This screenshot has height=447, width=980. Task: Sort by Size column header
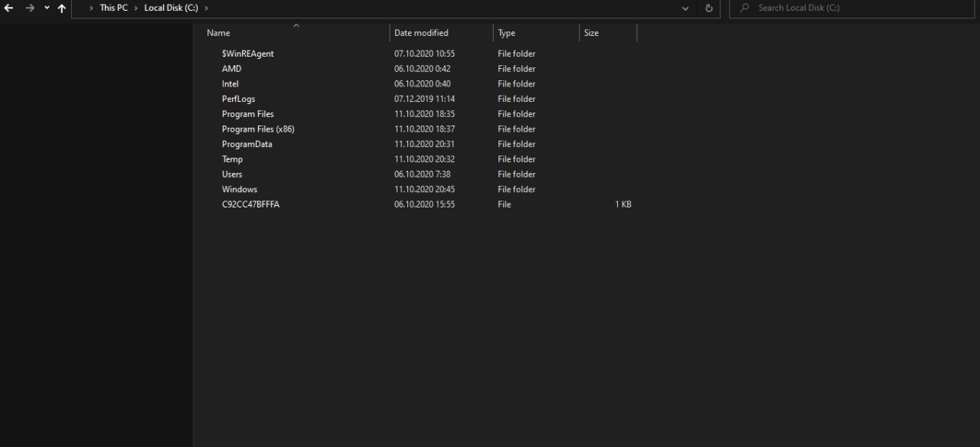click(x=591, y=33)
